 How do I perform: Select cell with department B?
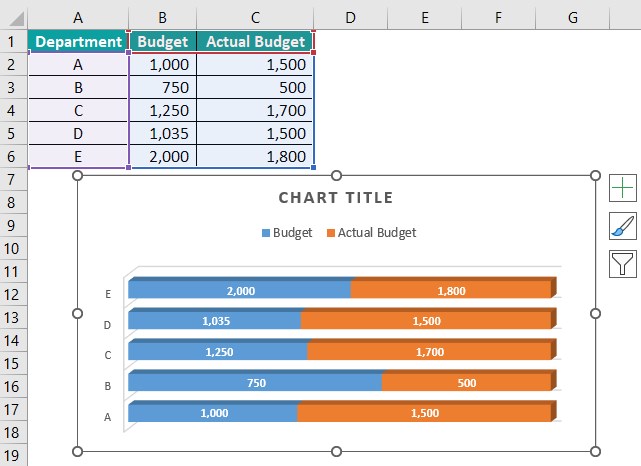(x=78, y=87)
